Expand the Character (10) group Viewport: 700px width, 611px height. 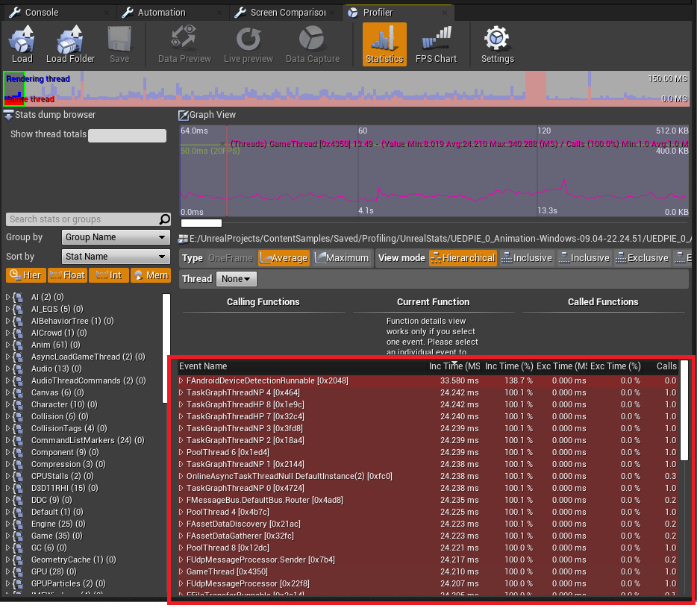(7, 405)
